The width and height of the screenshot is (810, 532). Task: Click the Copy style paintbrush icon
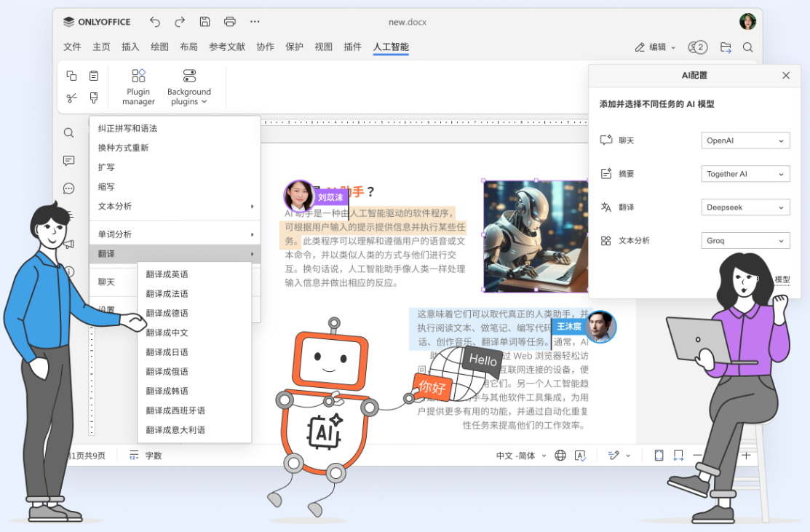coord(93,98)
